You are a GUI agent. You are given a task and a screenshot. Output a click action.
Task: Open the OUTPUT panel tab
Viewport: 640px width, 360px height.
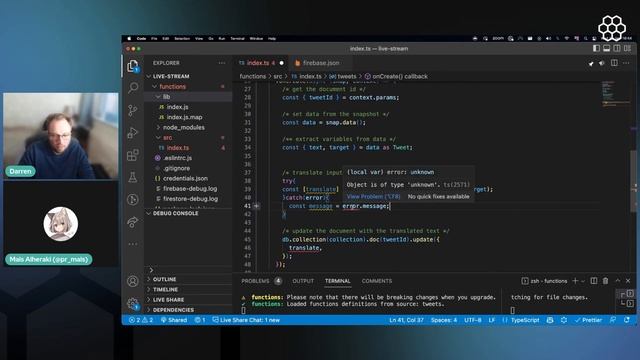(303, 281)
